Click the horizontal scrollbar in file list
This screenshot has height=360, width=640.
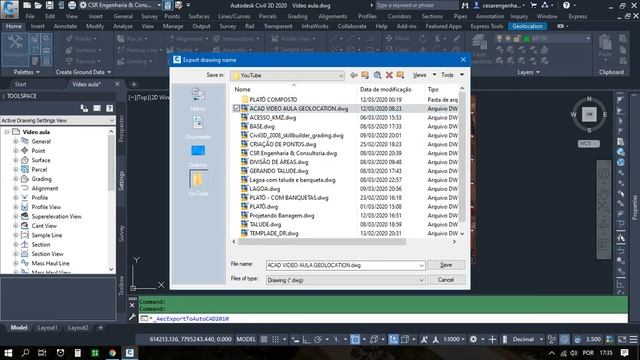pos(322,242)
